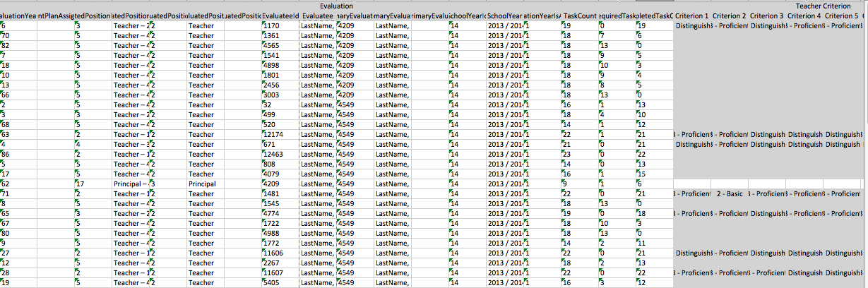Pick the cell with value '1801'
Image resolution: width=868 pixels, height=288 pixels.
tap(280, 75)
